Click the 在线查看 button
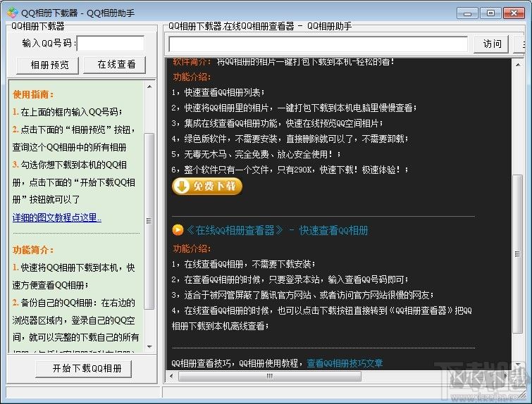This screenshot has height=404, width=532. click(x=114, y=64)
